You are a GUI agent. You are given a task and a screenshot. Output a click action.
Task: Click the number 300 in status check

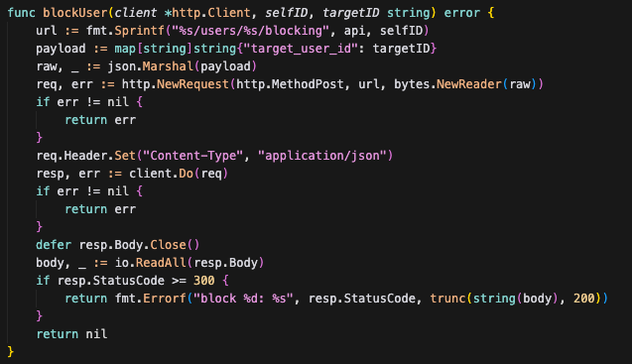pyautogui.click(x=204, y=281)
